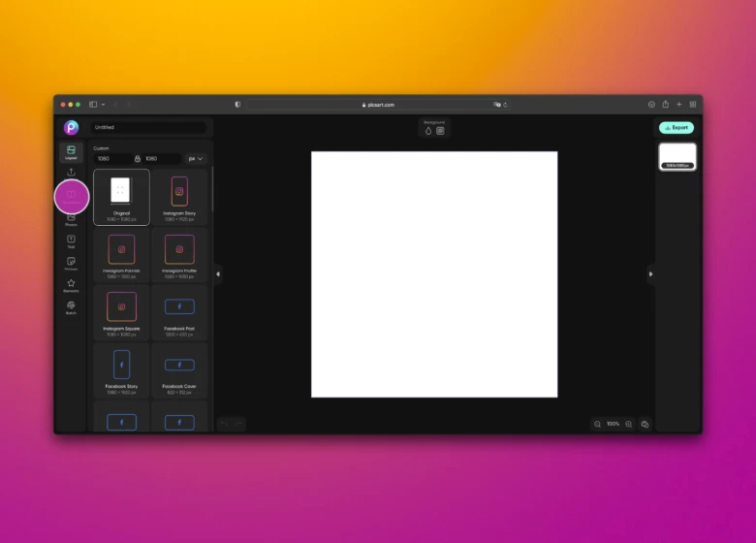
Task: Open the Elements panel
Action: (x=71, y=285)
